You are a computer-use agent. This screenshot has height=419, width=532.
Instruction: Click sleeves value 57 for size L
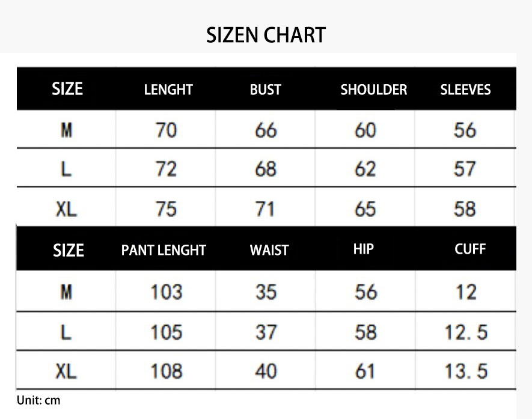tap(465, 169)
